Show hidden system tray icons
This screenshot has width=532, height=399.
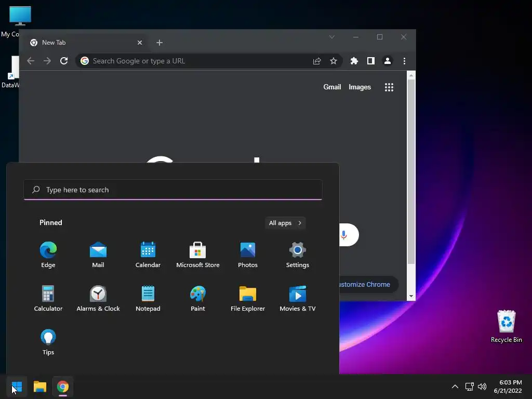[x=455, y=387]
